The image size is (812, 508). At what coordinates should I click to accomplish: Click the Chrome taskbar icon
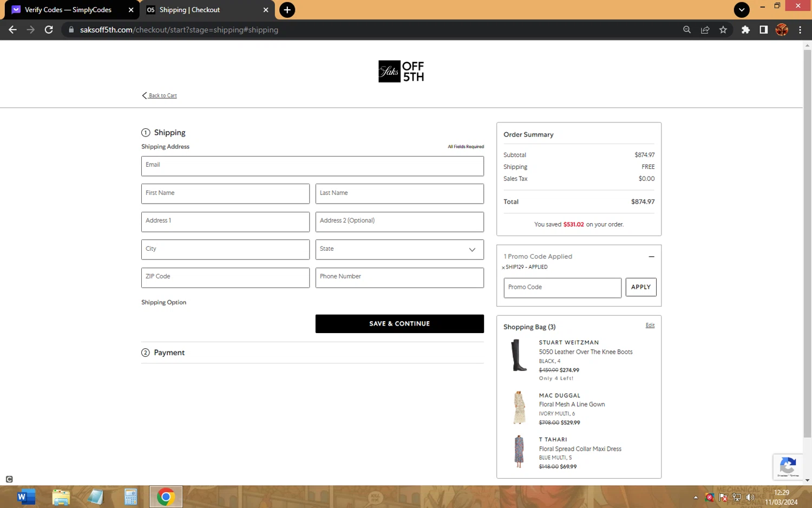coord(166,497)
